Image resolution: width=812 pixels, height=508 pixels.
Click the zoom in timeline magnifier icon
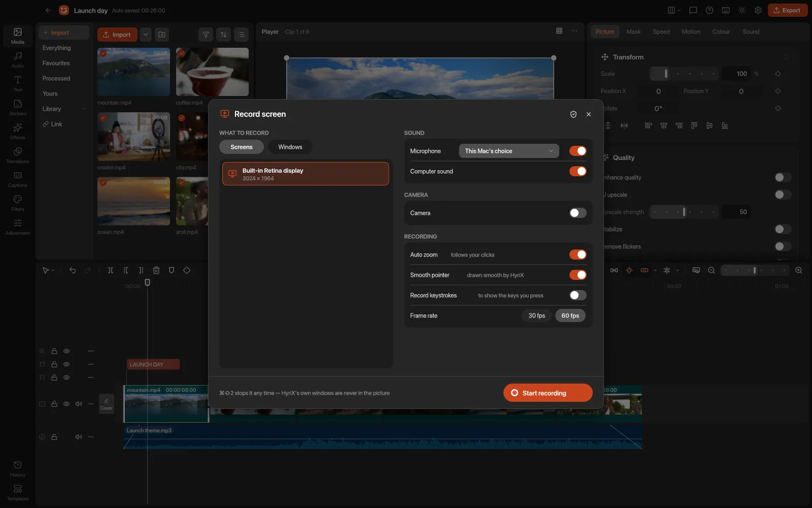[799, 270]
